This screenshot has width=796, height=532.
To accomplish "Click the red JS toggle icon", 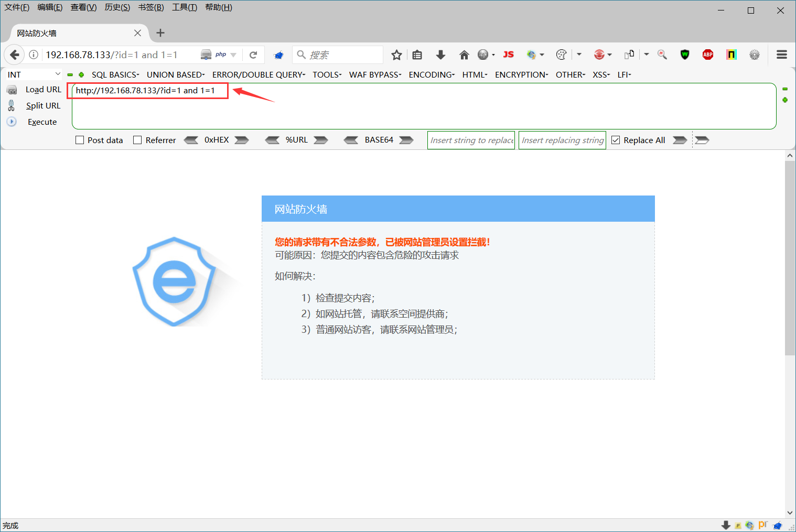I will [508, 55].
